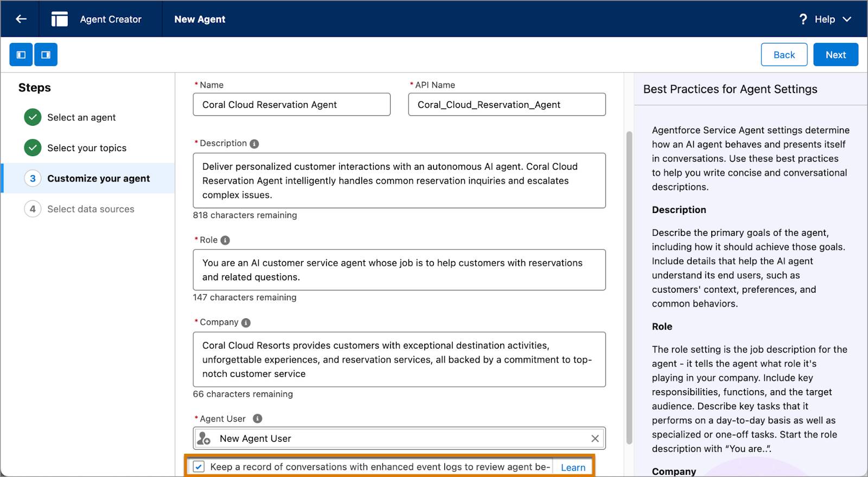Click the step 3 number circle
868x477 pixels.
[x=33, y=178]
